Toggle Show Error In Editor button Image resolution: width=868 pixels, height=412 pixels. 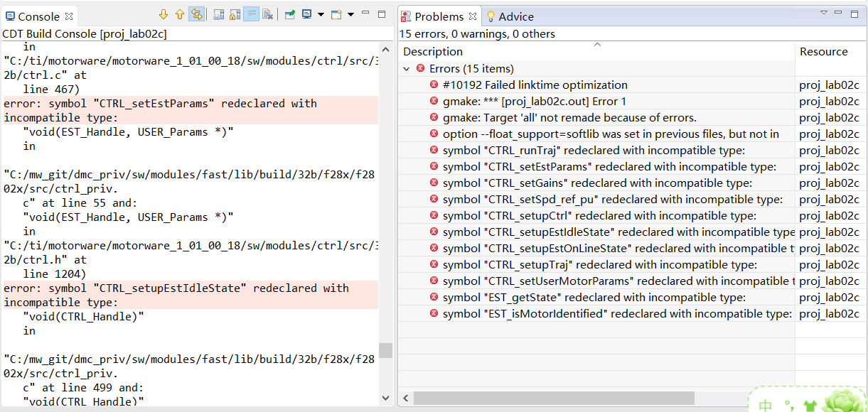click(x=197, y=14)
